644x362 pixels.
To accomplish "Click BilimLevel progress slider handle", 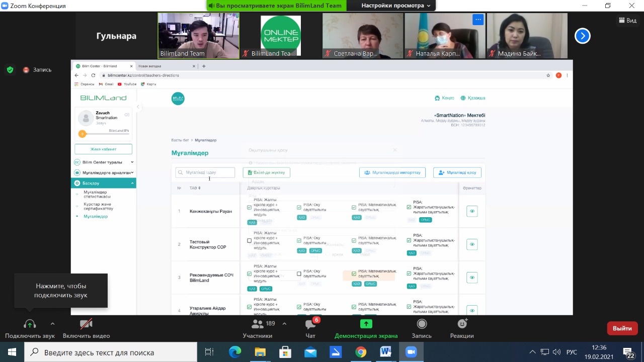I will click(82, 134).
